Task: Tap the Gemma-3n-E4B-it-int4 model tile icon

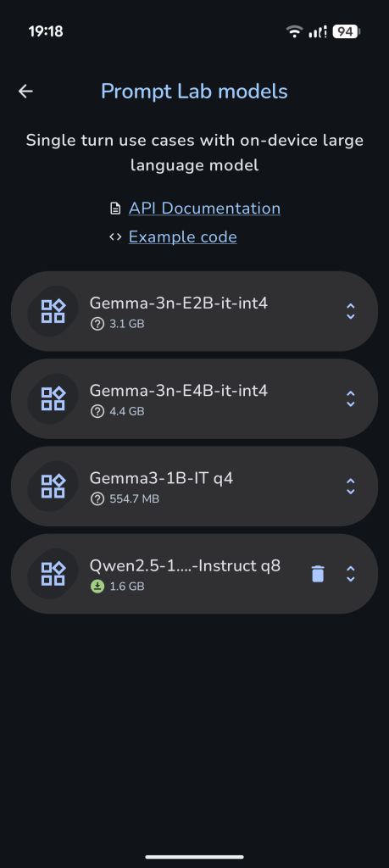Action: click(x=53, y=398)
